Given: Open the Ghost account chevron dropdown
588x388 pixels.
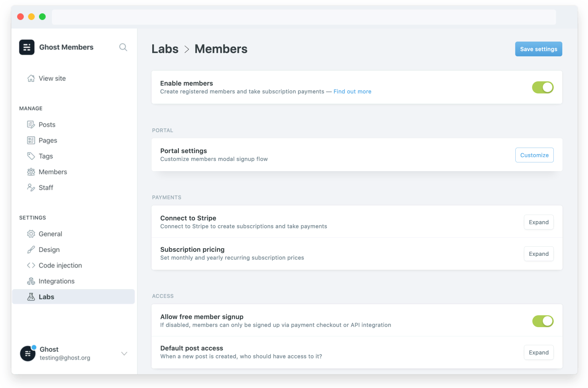Looking at the screenshot, I should [x=124, y=353].
